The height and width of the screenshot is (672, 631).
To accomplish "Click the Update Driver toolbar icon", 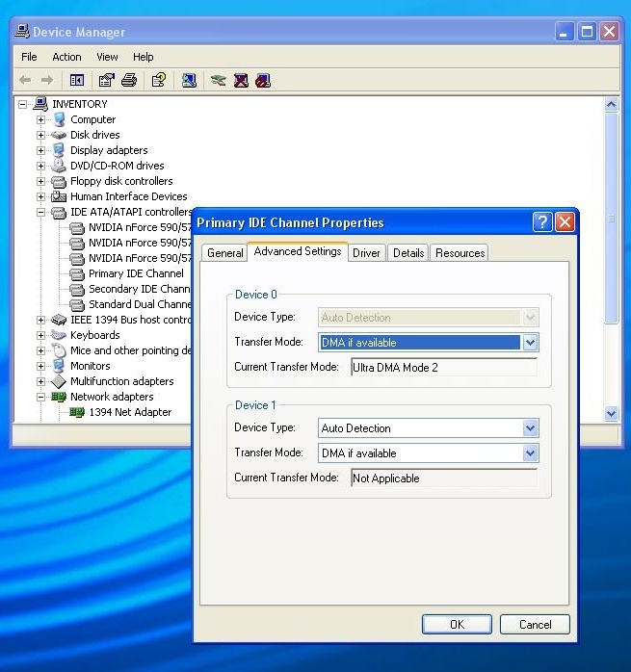I will [x=219, y=80].
